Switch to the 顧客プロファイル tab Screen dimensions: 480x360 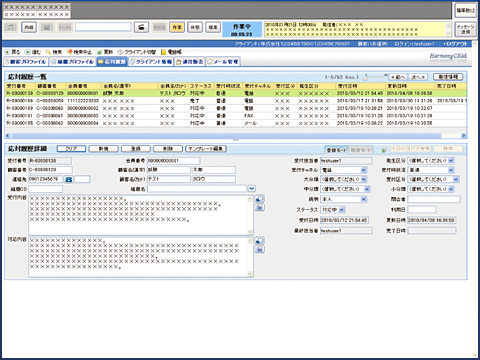[26, 62]
